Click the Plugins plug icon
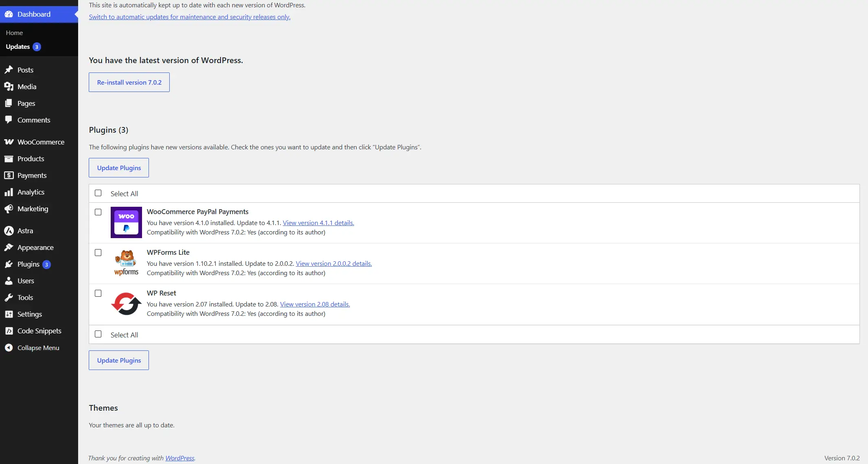Viewport: 868px width, 464px height. click(9, 264)
